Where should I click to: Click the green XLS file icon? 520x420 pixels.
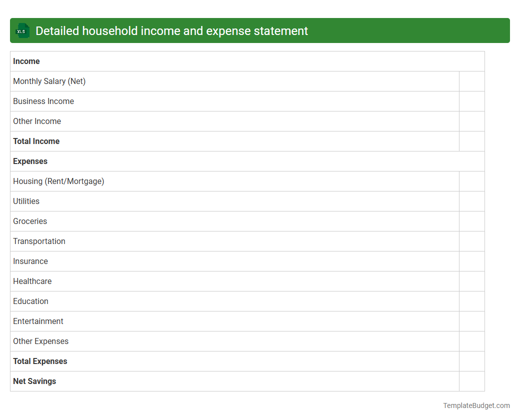coord(22,30)
